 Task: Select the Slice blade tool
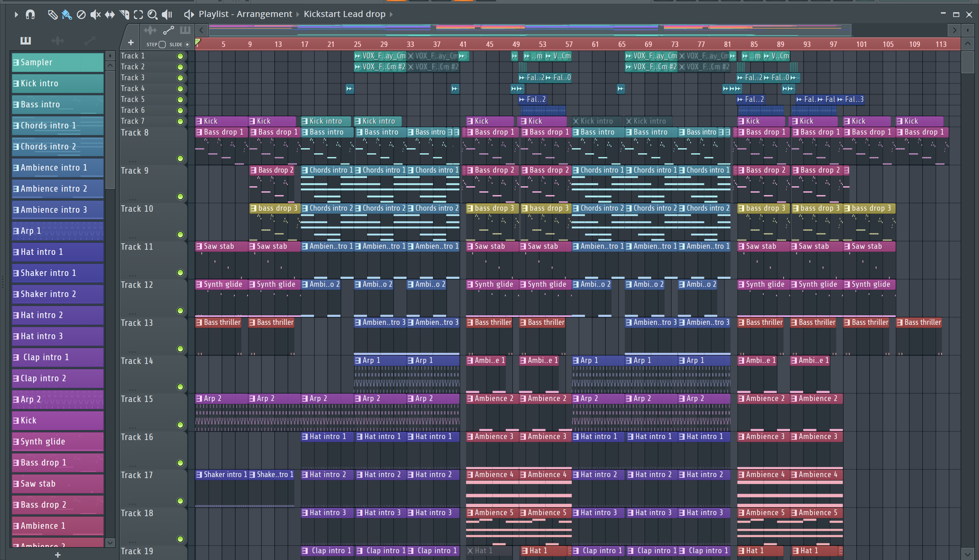pos(124,15)
